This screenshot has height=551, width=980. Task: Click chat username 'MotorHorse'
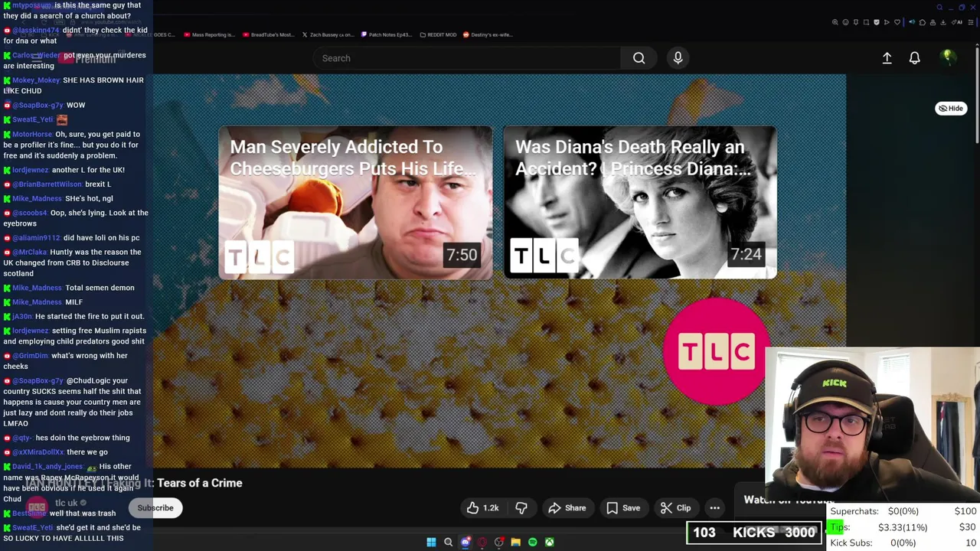click(x=32, y=134)
